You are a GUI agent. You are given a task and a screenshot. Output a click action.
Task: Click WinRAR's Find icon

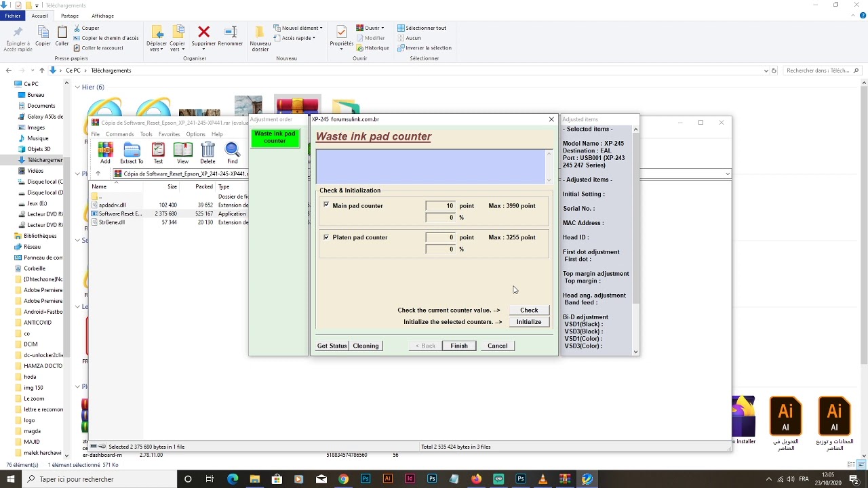233,153
